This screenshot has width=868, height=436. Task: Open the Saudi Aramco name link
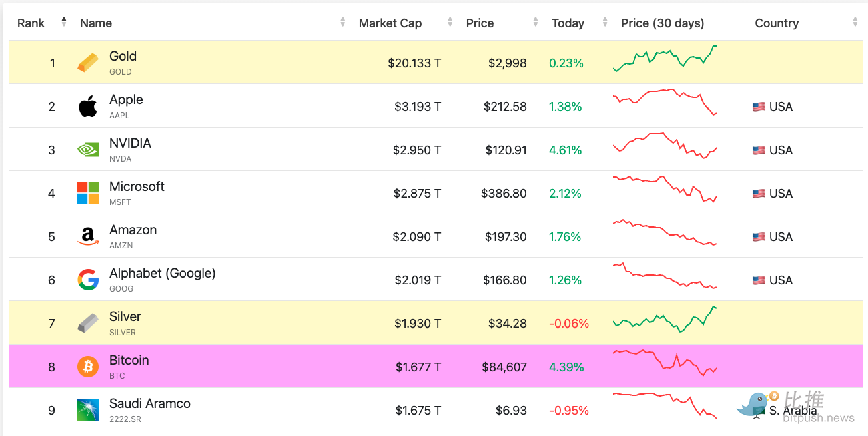[x=149, y=404]
